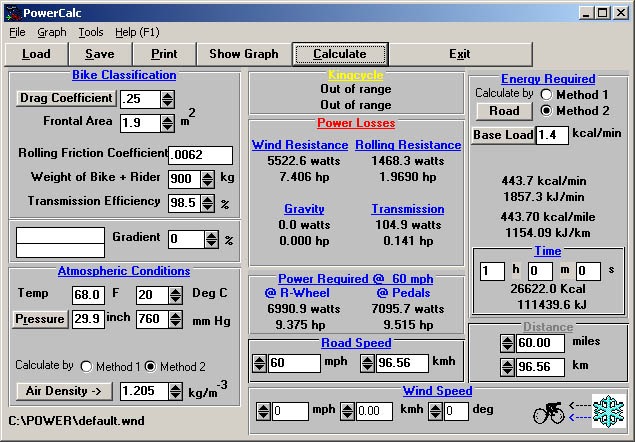
Task: Click the Time seconds field
Action: pos(588,271)
